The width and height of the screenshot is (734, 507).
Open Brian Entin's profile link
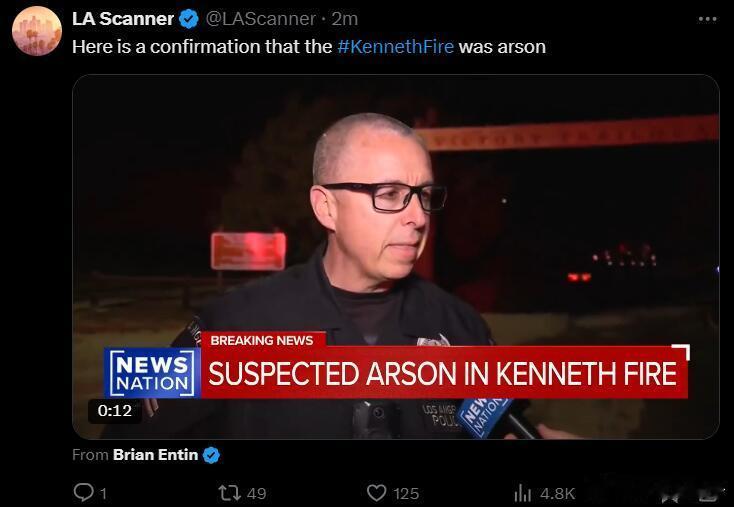pyautogui.click(x=155, y=455)
